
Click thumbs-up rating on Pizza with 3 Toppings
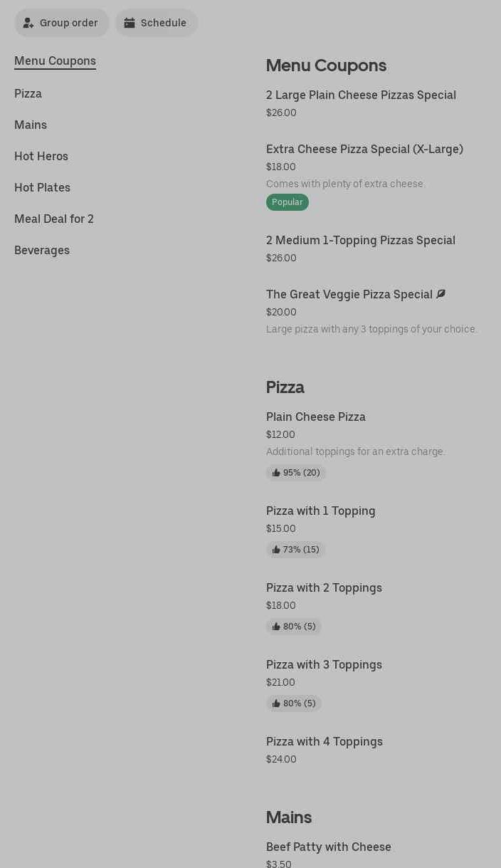[294, 704]
